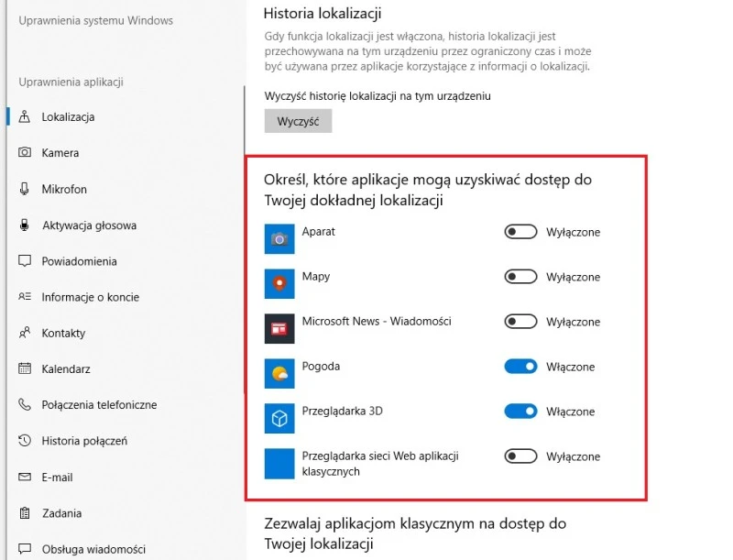Open Informacje o koncie settings

point(89,297)
